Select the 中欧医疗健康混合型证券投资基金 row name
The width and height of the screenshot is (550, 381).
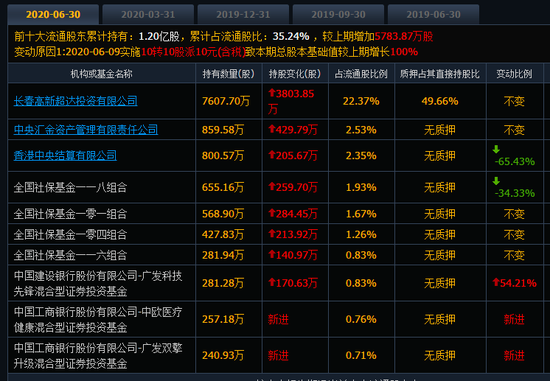coord(98,320)
